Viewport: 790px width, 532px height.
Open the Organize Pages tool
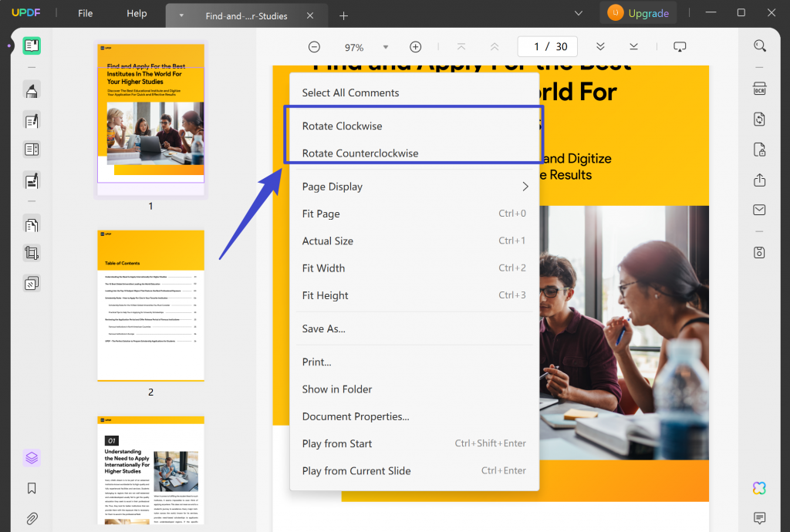[31, 224]
